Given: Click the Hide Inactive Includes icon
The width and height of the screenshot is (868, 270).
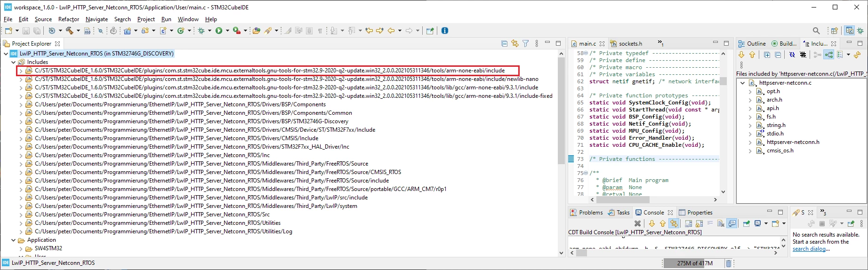Looking at the screenshot, I should [x=803, y=55].
